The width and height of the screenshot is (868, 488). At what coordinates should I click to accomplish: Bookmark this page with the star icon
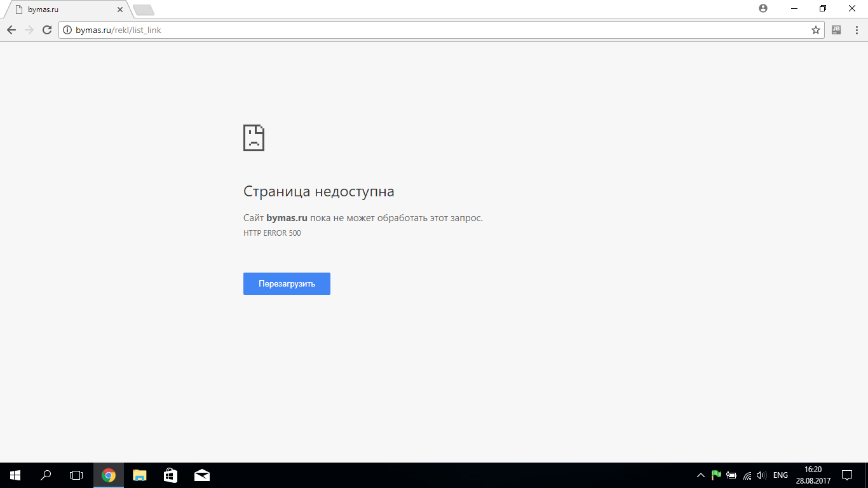click(815, 30)
